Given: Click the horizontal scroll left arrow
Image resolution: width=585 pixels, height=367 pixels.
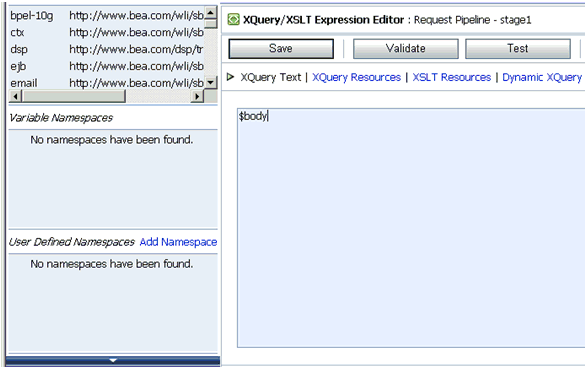Looking at the screenshot, I should pyautogui.click(x=15, y=97).
